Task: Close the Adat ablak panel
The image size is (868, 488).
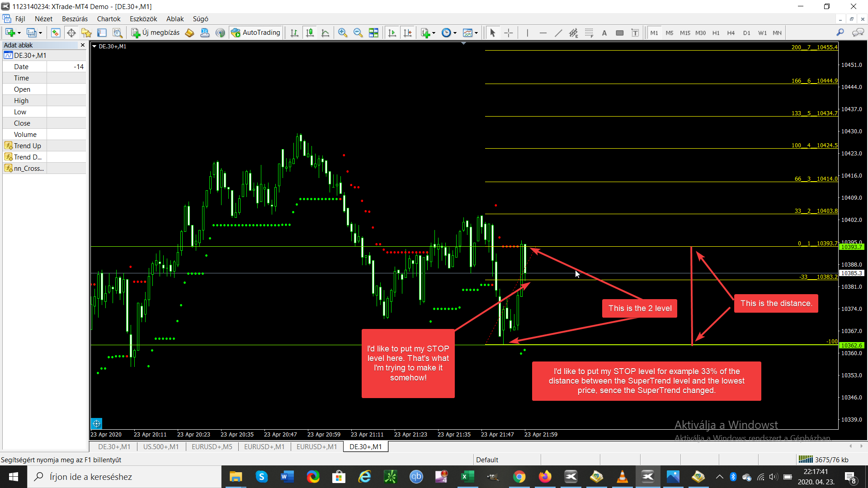Action: click(83, 45)
